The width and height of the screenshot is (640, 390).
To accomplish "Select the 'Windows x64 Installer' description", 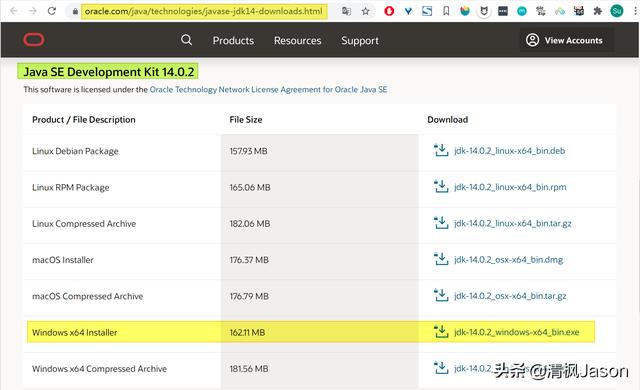I will click(x=75, y=332).
